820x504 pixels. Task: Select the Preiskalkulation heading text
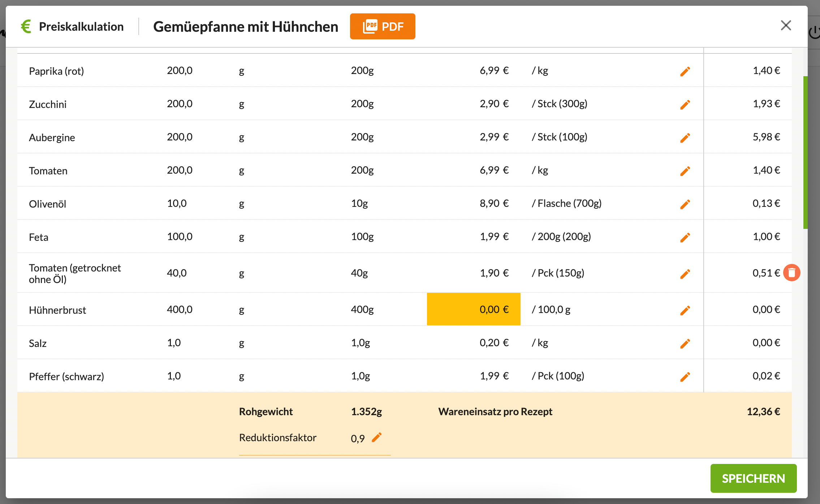pyautogui.click(x=81, y=27)
